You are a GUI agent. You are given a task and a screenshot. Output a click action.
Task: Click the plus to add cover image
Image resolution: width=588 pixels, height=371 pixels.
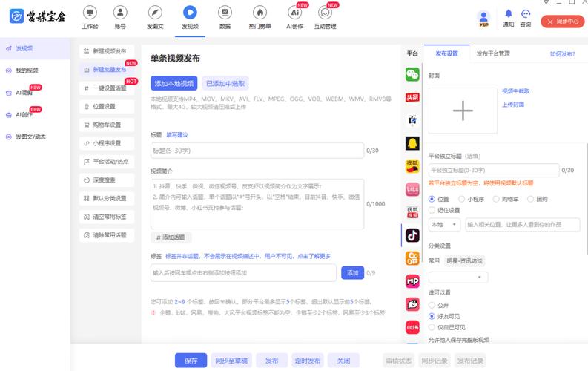coord(463,111)
